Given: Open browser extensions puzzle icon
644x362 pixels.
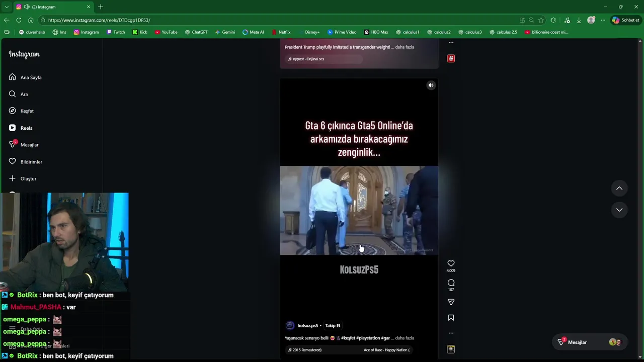Looking at the screenshot, I should point(553,20).
